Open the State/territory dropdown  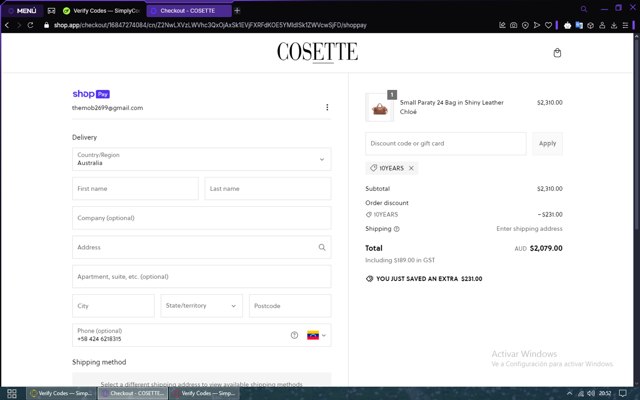[x=202, y=306]
